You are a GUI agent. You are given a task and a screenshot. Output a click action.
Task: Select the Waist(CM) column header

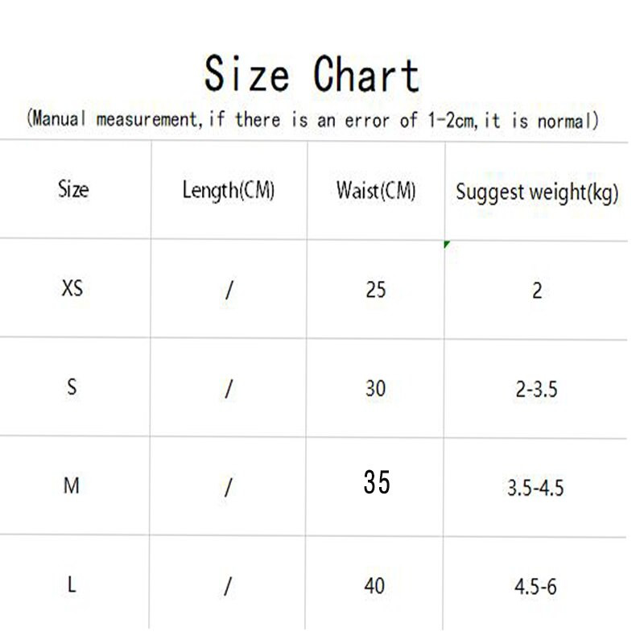pos(375,191)
